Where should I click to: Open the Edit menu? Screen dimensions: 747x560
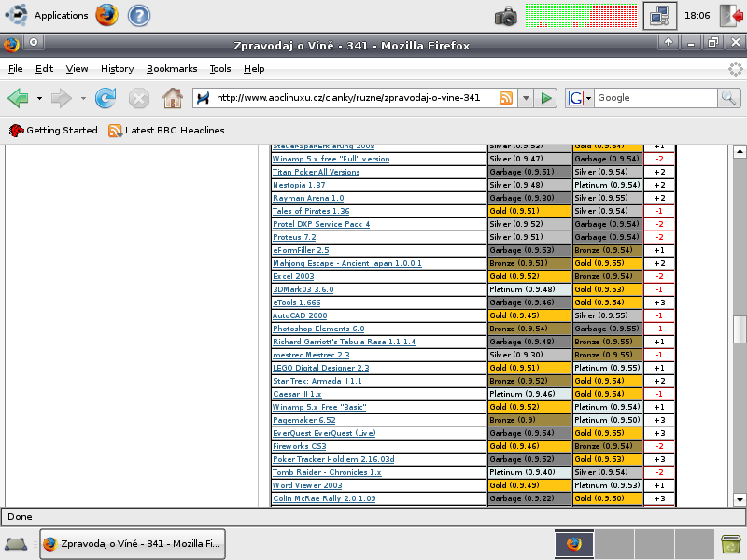point(44,68)
